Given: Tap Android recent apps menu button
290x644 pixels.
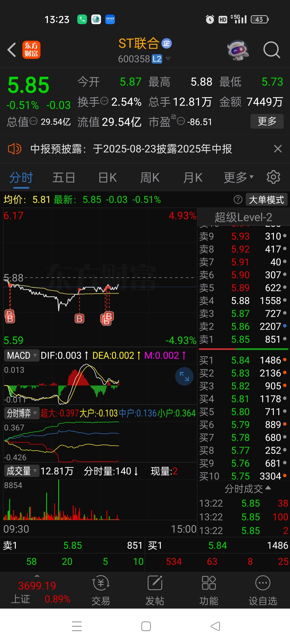Looking at the screenshot, I should [x=77, y=626].
